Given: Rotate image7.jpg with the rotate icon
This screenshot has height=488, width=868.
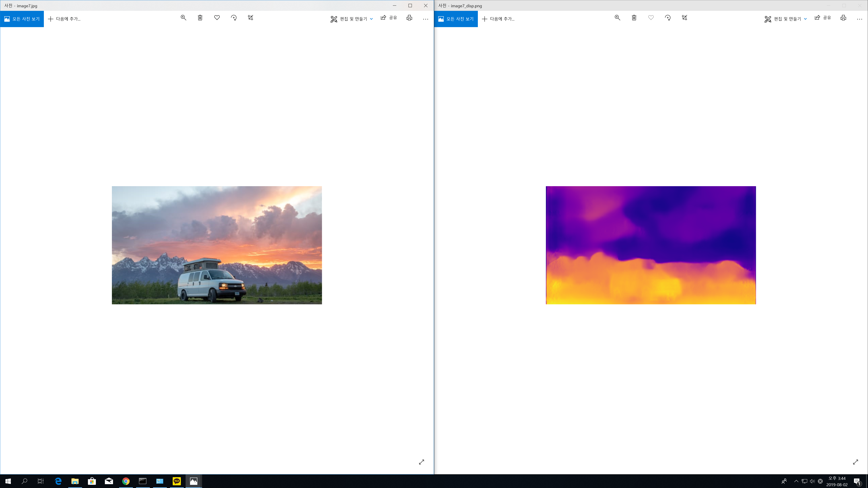Looking at the screenshot, I should tap(234, 18).
